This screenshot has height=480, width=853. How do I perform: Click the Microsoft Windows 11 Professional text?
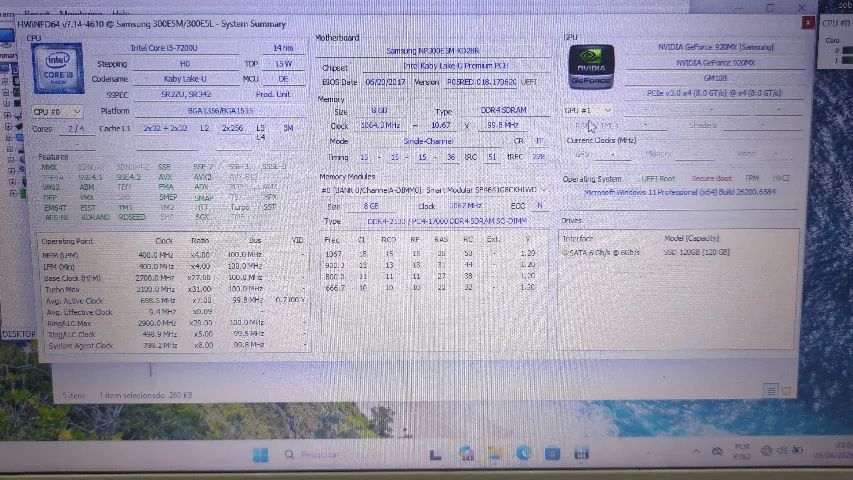tap(679, 193)
